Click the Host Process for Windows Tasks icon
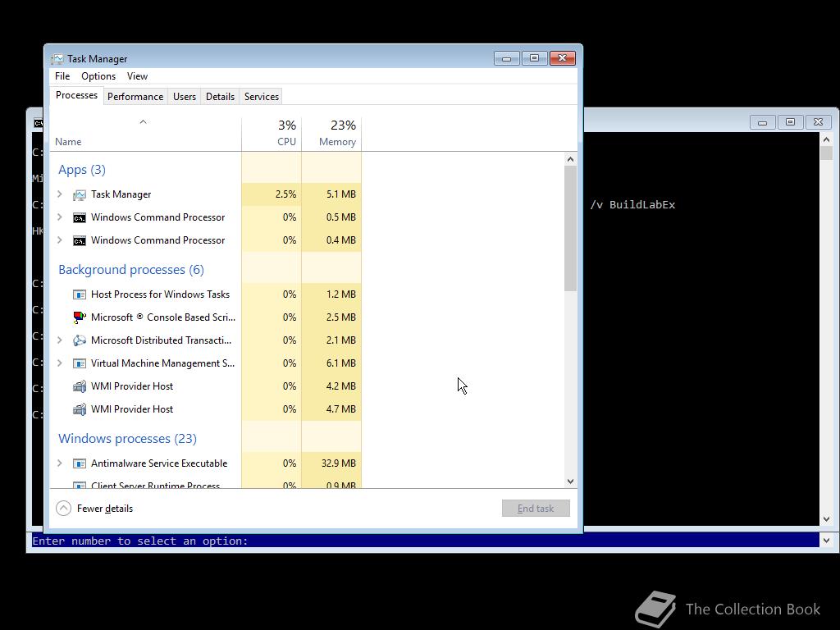 (80, 294)
